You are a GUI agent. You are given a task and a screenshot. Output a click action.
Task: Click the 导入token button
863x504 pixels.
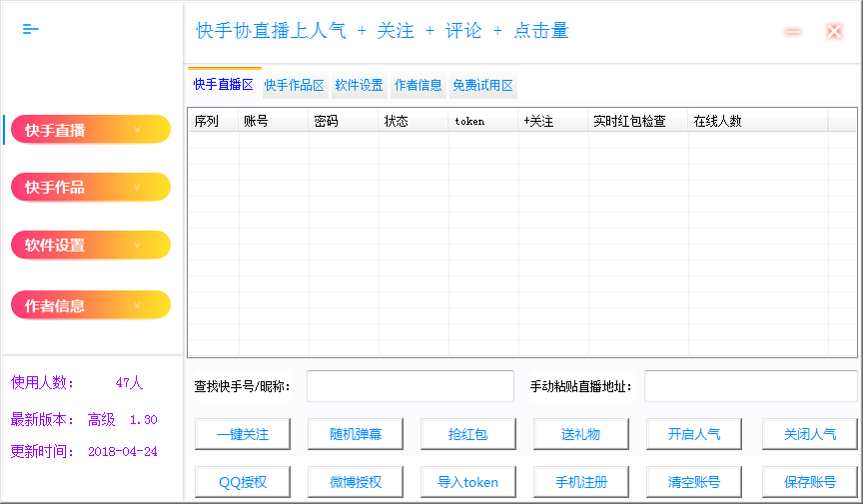pos(468,482)
